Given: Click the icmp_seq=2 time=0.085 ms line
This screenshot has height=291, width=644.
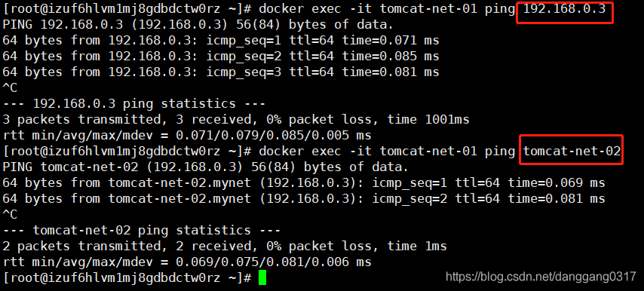Looking at the screenshot, I should coord(220,57).
